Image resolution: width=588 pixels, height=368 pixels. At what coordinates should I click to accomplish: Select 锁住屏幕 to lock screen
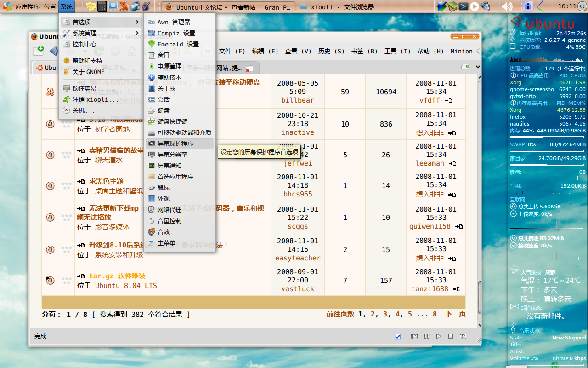(x=101, y=88)
